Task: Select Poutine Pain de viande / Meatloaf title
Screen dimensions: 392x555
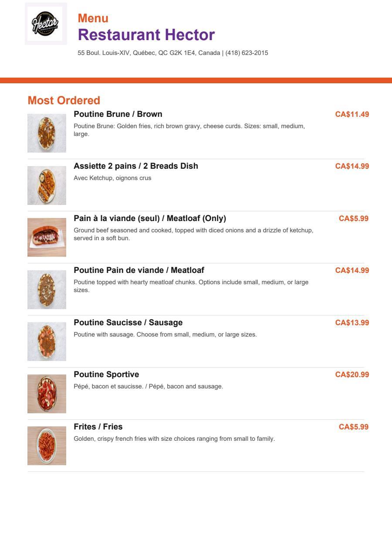Action: click(139, 270)
